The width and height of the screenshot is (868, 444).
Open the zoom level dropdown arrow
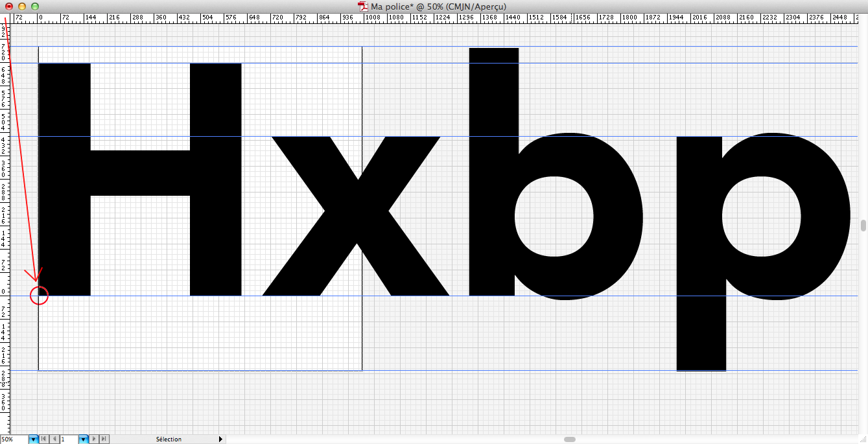[33, 439]
